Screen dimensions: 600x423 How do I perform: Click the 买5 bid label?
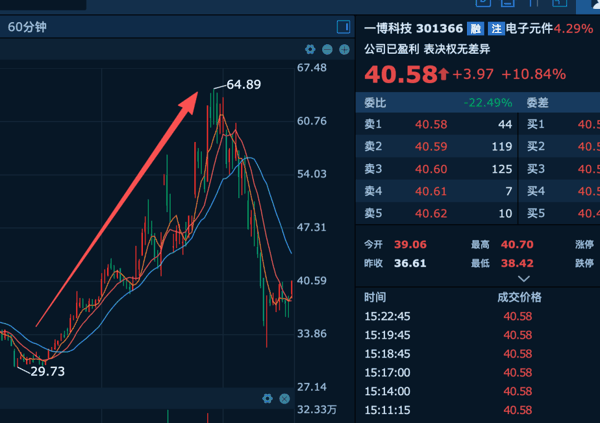coord(536,213)
